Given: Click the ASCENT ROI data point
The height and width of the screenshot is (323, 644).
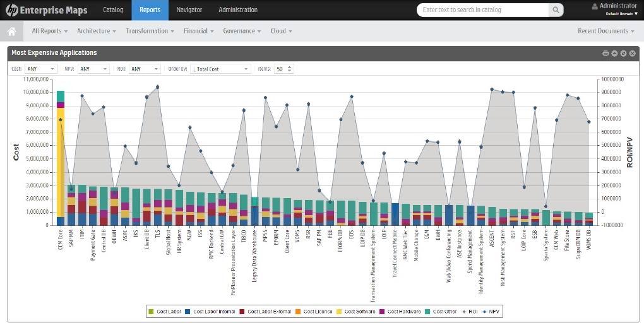Looking at the screenshot, I should click(x=492, y=89).
